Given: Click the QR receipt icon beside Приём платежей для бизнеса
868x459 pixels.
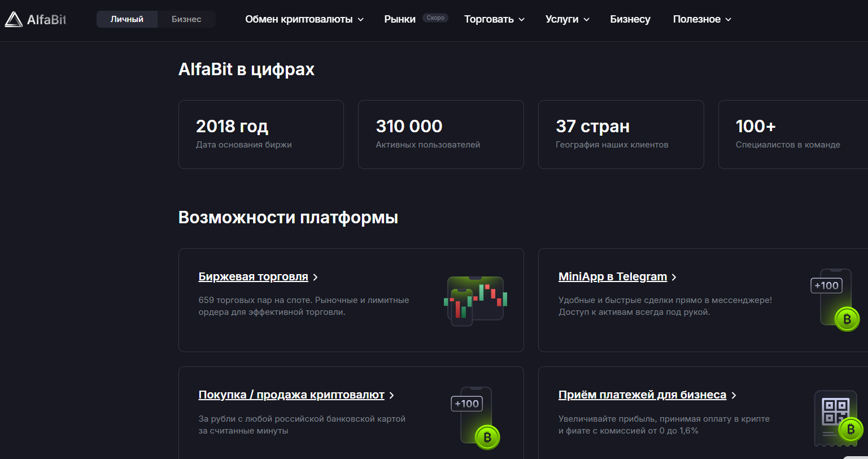Looking at the screenshot, I should pos(838,419).
